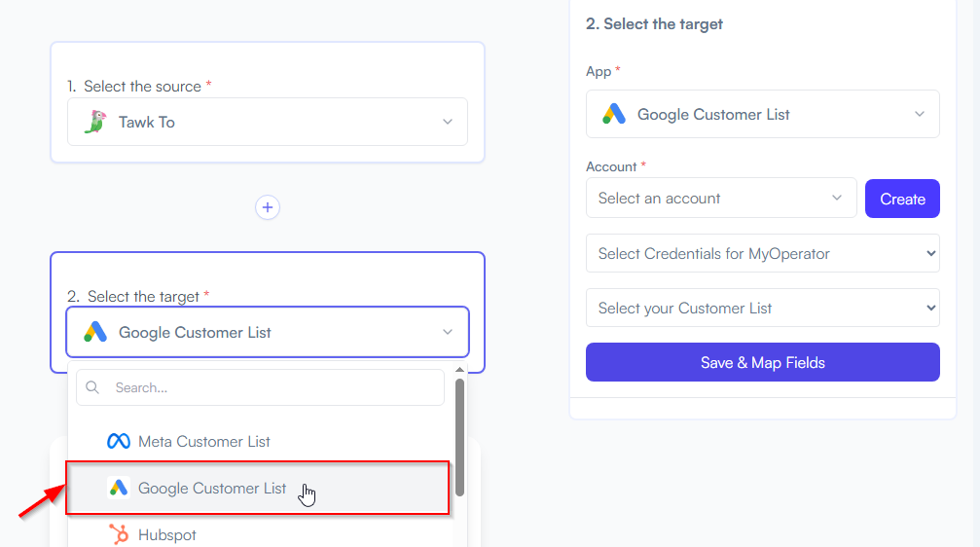Click Google Ads icon in App field

pyautogui.click(x=614, y=114)
